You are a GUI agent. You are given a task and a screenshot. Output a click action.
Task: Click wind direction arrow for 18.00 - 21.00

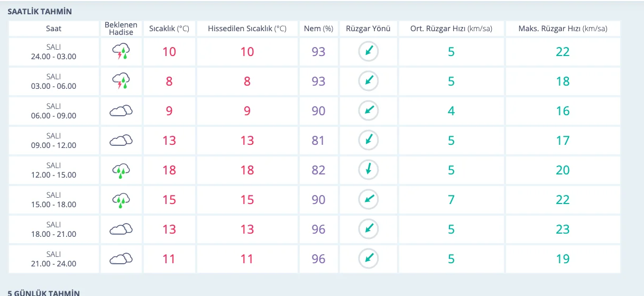pos(368,229)
